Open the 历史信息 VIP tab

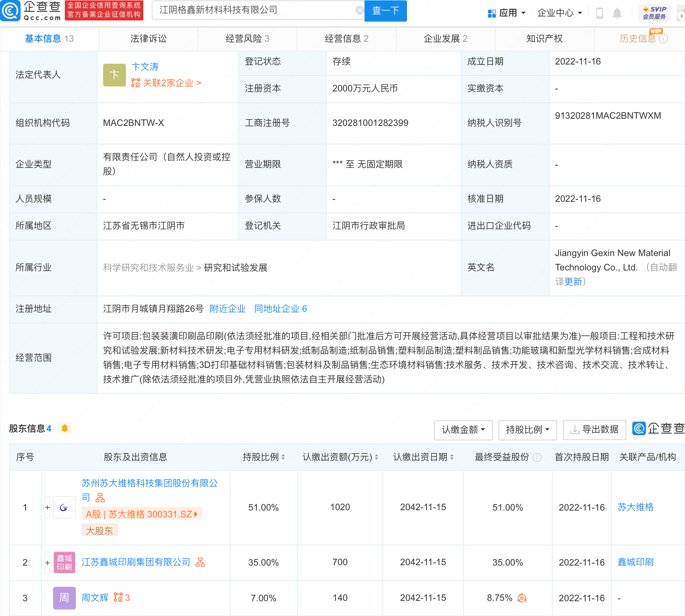(638, 39)
